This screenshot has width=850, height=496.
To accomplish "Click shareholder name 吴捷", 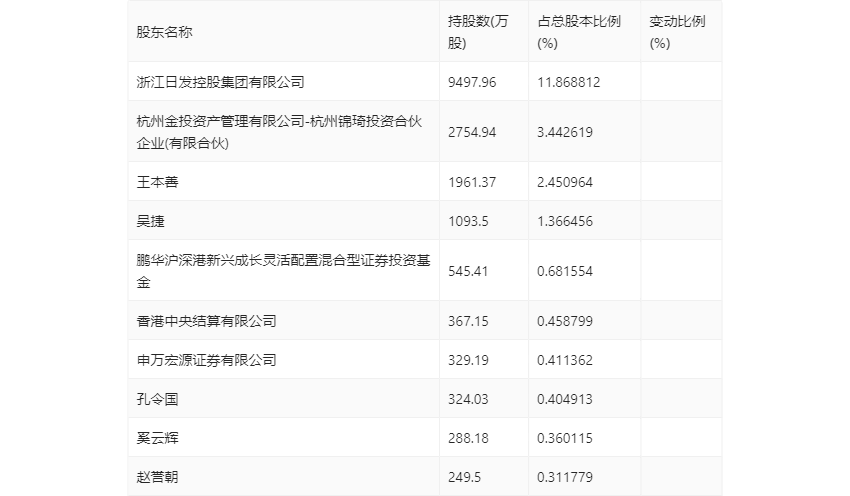I will pyautogui.click(x=150, y=221).
